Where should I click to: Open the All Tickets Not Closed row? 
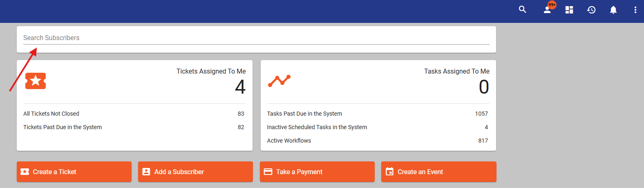134,114
